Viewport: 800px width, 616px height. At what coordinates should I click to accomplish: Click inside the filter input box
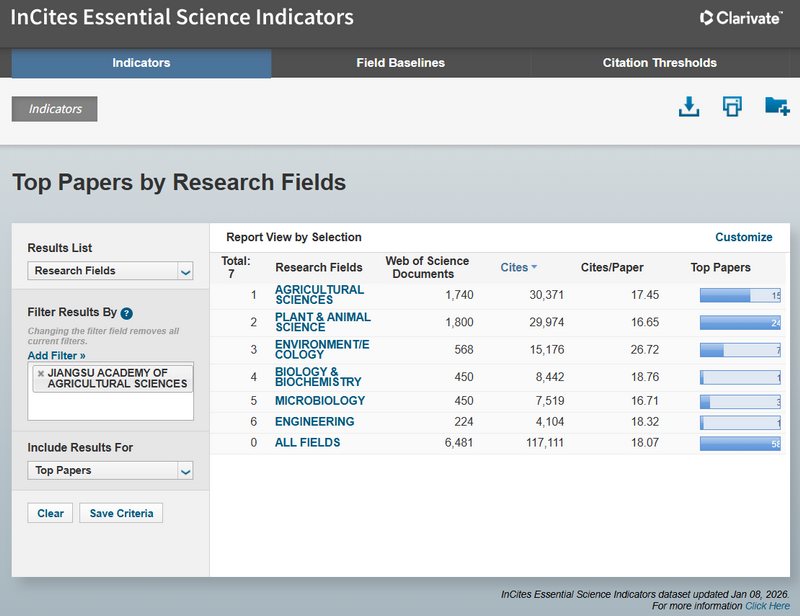110,406
